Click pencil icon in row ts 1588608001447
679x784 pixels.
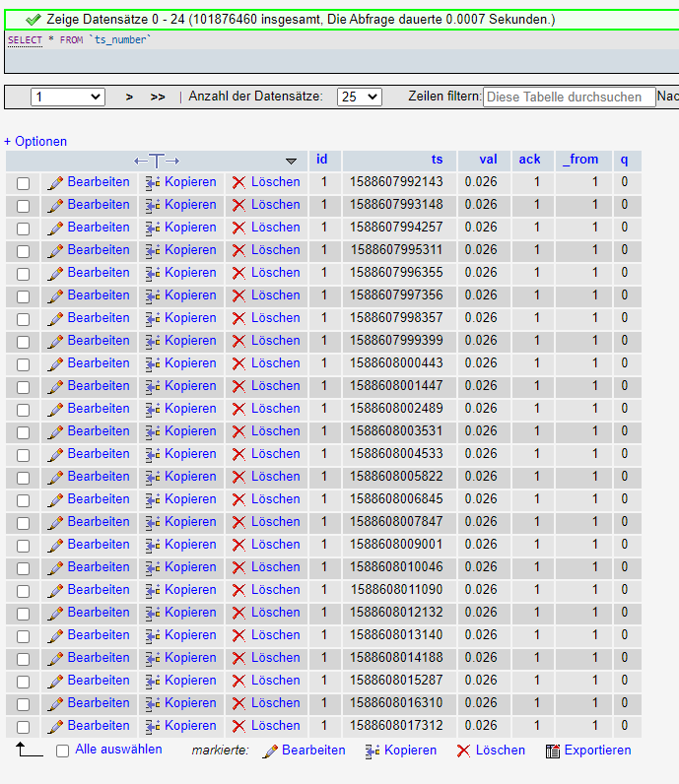tap(55, 387)
